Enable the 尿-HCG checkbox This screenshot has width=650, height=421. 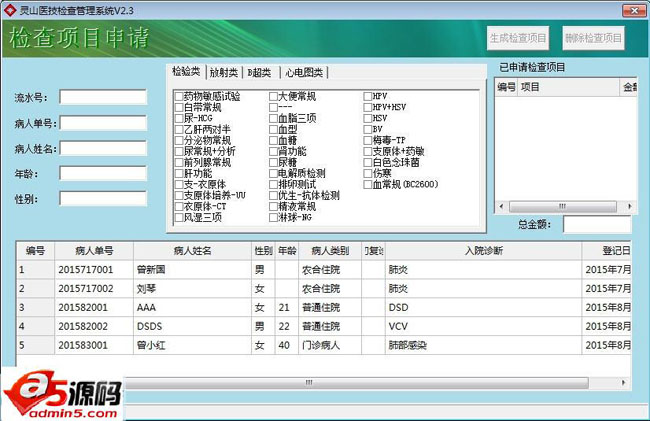point(179,118)
